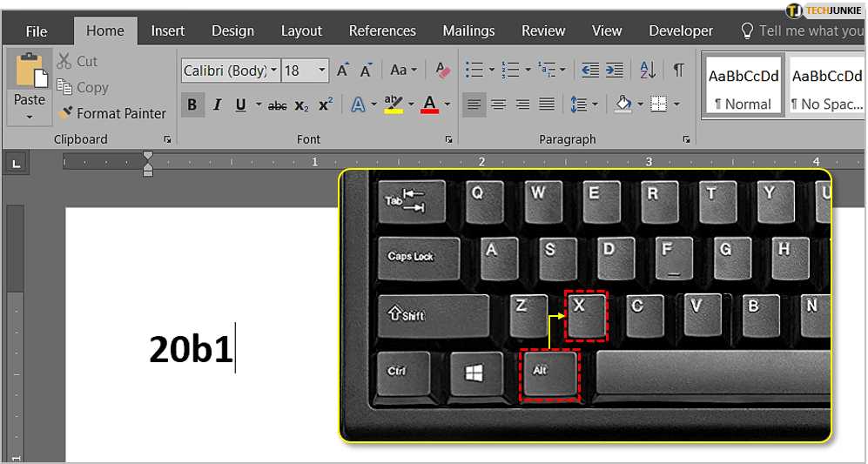
Task: Apply the Normal style
Action: click(x=742, y=87)
